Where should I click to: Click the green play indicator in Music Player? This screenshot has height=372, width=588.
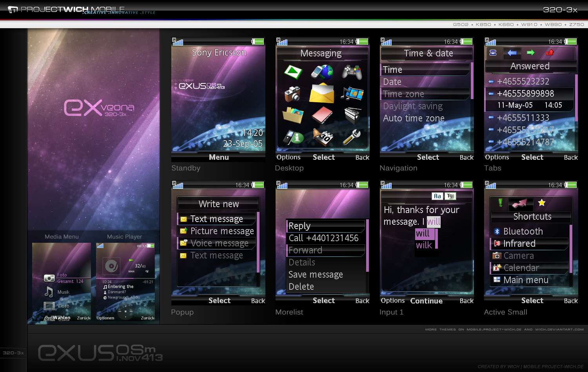(131, 260)
